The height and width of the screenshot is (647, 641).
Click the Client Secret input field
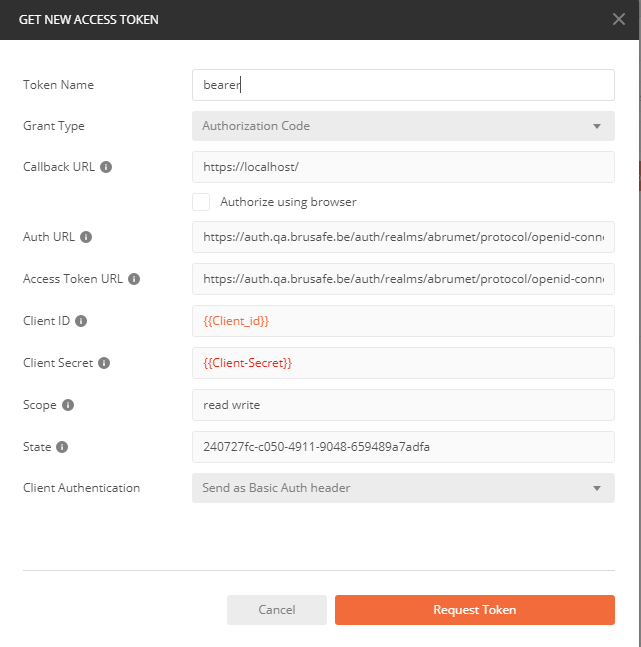[x=403, y=363]
